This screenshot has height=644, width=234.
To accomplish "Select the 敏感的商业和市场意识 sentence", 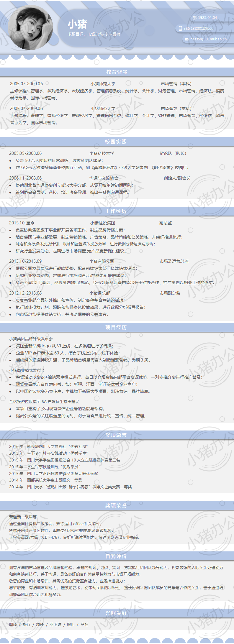I will [x=67, y=581].
